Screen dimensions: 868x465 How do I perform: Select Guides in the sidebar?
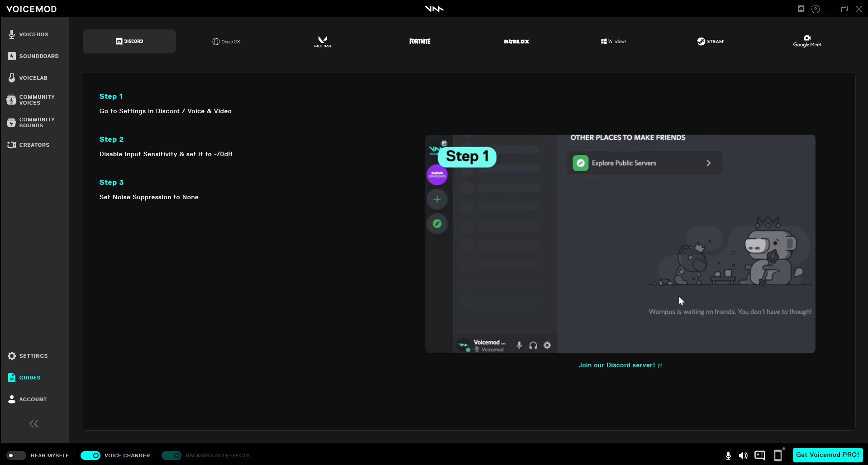click(24, 378)
